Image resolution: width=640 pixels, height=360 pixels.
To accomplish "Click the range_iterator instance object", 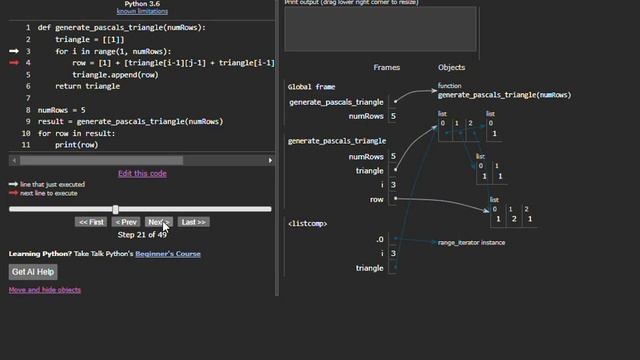I will (x=471, y=242).
